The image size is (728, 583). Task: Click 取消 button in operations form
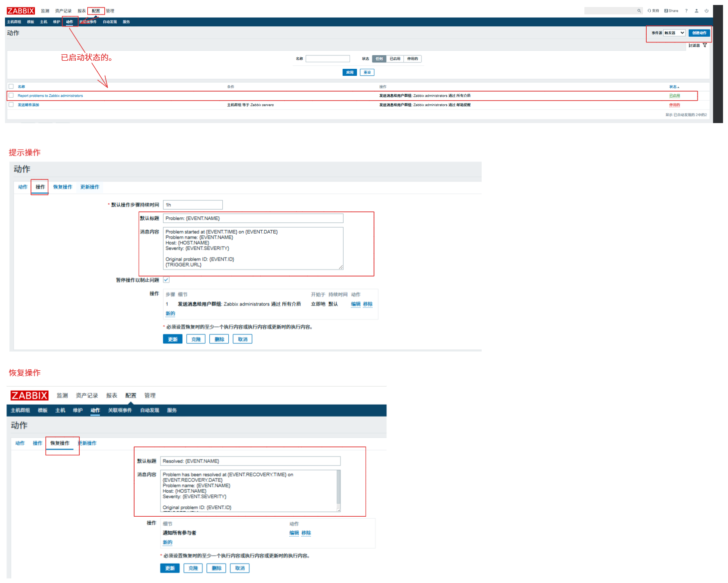242,339
